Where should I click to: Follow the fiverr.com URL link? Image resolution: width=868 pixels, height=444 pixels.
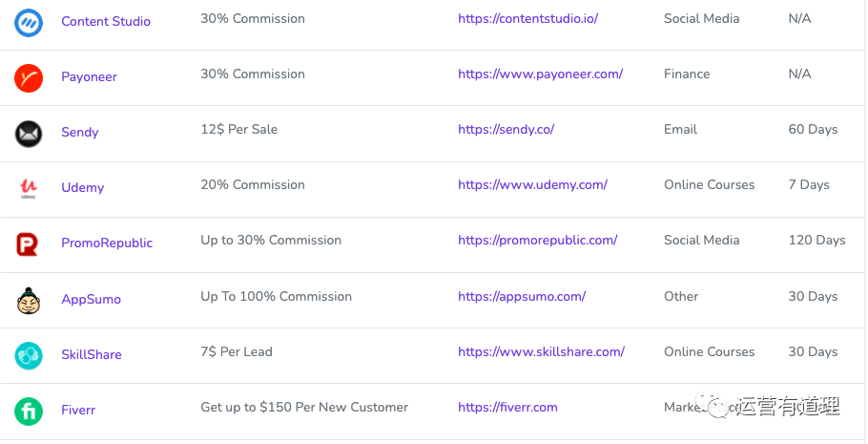(507, 408)
